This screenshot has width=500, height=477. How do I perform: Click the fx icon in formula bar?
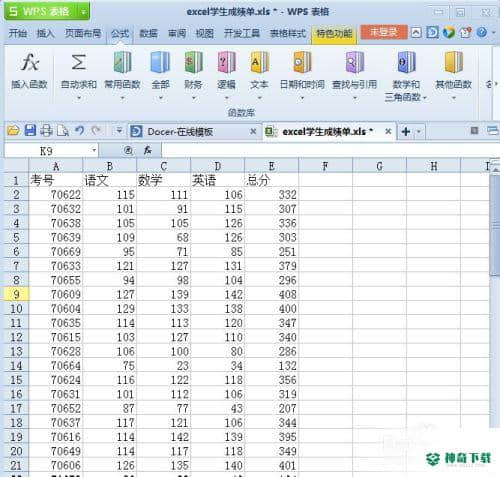click(148, 151)
